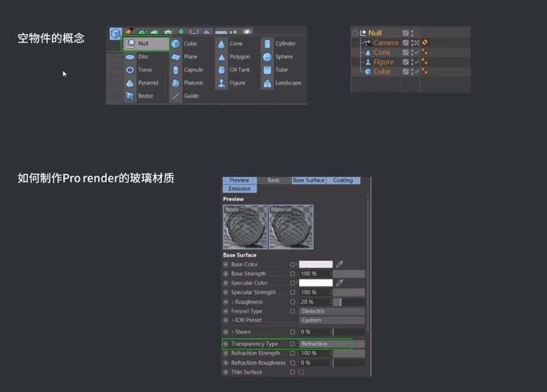Switch to the Coating tab
Image resolution: width=547 pixels, height=392 pixels.
pos(343,180)
